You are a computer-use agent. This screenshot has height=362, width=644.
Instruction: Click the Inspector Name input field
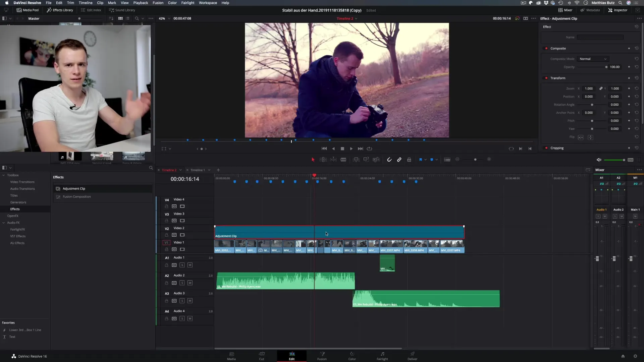600,38
